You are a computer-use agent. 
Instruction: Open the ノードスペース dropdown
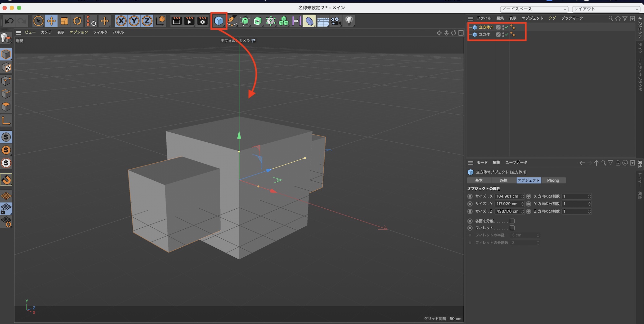click(x=534, y=9)
